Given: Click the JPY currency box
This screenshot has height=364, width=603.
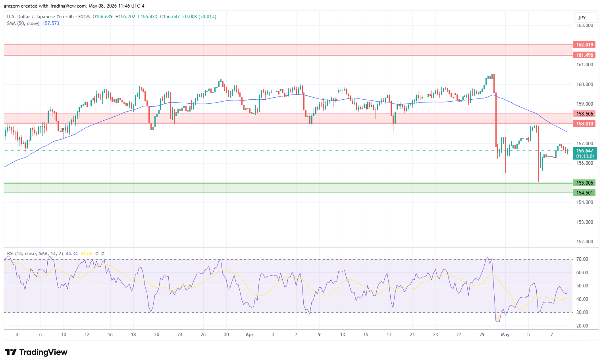Looking at the screenshot, I should click(586, 17).
